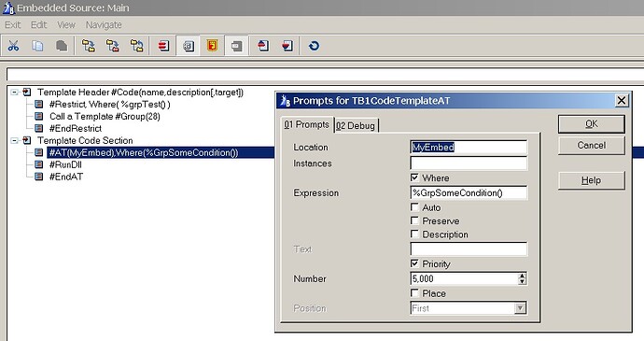The width and height of the screenshot is (644, 341).
Task: Click the yellow highlighted document toolbar icon
Action: 212,46
